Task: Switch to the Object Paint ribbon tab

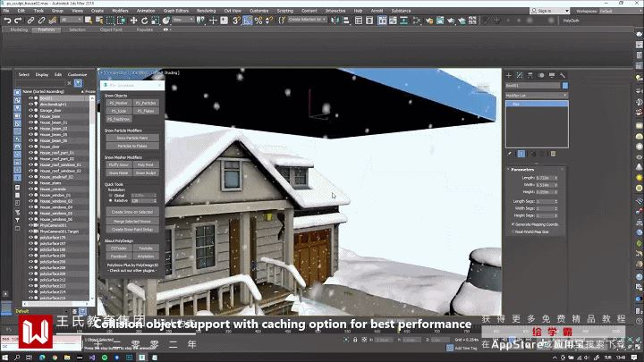Action: pyautogui.click(x=111, y=30)
